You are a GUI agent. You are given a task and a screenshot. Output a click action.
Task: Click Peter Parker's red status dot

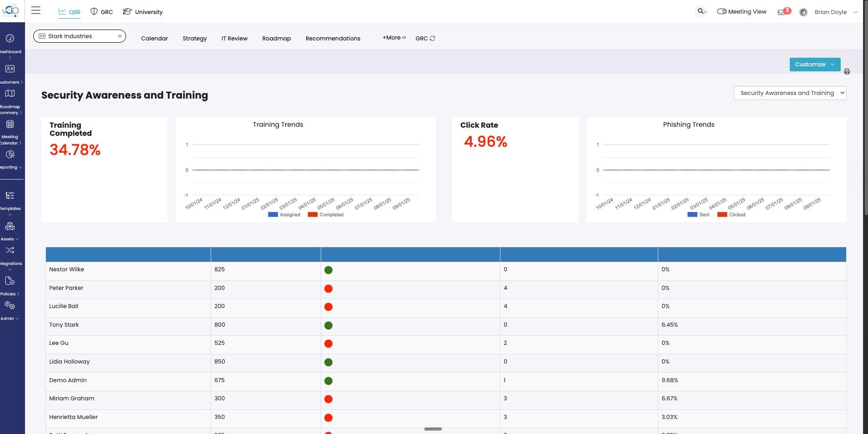(x=328, y=289)
